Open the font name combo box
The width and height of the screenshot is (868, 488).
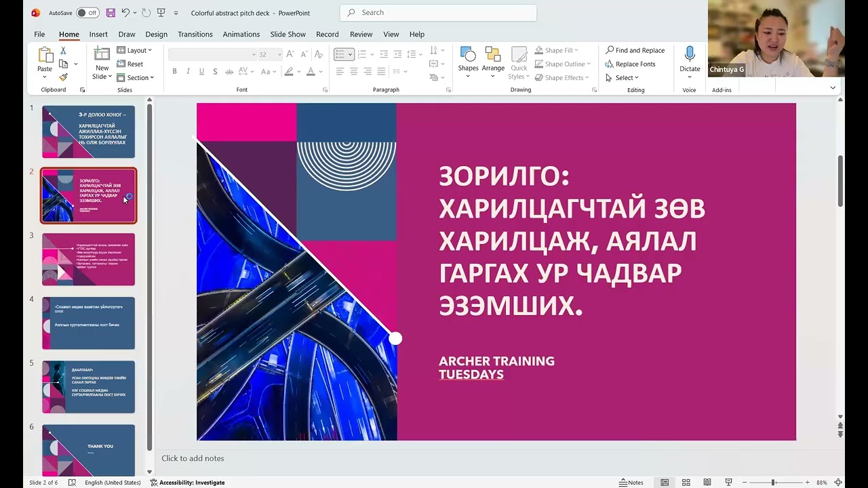tap(212, 54)
